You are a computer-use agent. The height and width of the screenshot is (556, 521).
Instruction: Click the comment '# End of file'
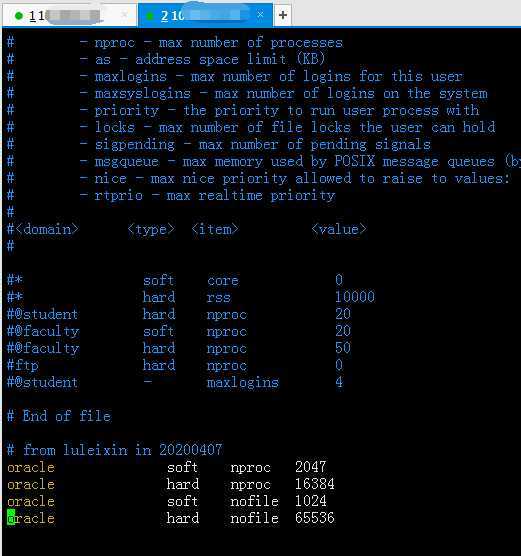coord(59,416)
